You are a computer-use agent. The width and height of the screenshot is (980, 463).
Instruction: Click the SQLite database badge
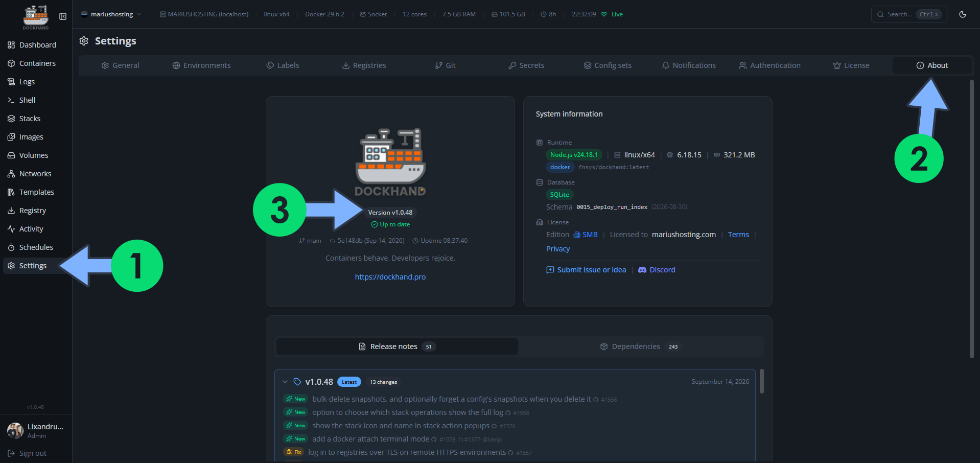coord(559,195)
